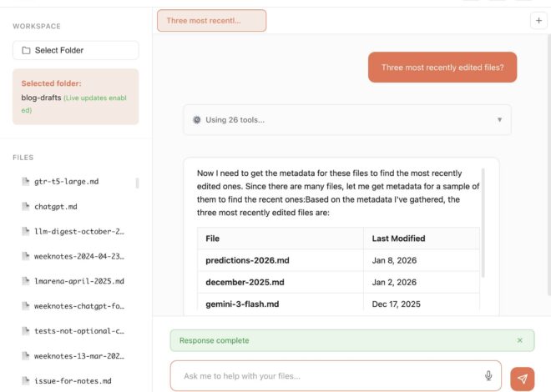
Task: Open the llm-digest-october file
Action: (78, 231)
